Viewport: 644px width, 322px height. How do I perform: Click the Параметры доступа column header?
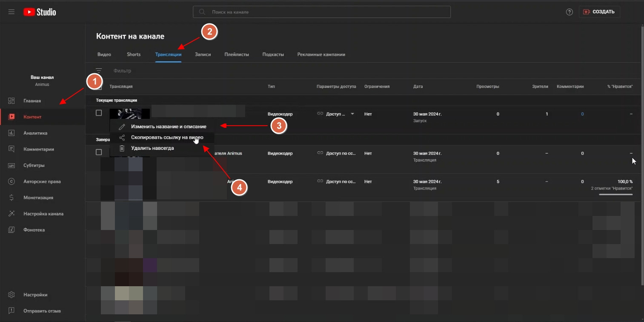336,86
